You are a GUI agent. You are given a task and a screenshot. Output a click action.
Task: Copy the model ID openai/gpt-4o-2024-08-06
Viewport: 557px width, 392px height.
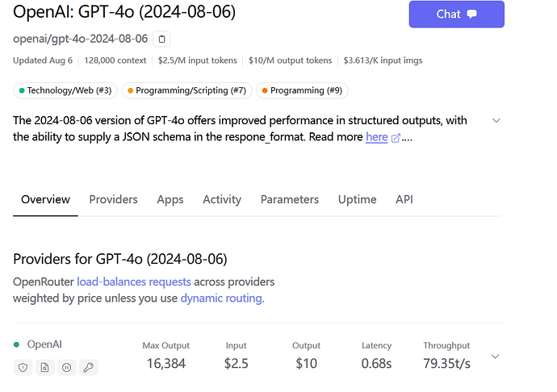[x=161, y=39]
